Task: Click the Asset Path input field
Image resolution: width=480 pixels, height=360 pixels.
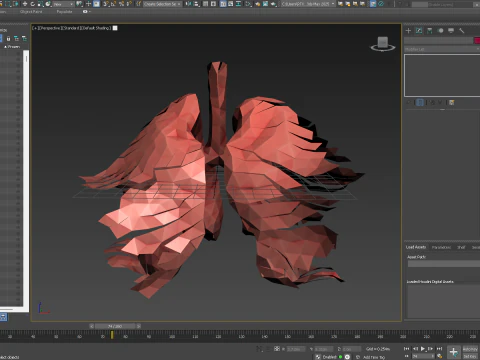Action: [x=444, y=264]
